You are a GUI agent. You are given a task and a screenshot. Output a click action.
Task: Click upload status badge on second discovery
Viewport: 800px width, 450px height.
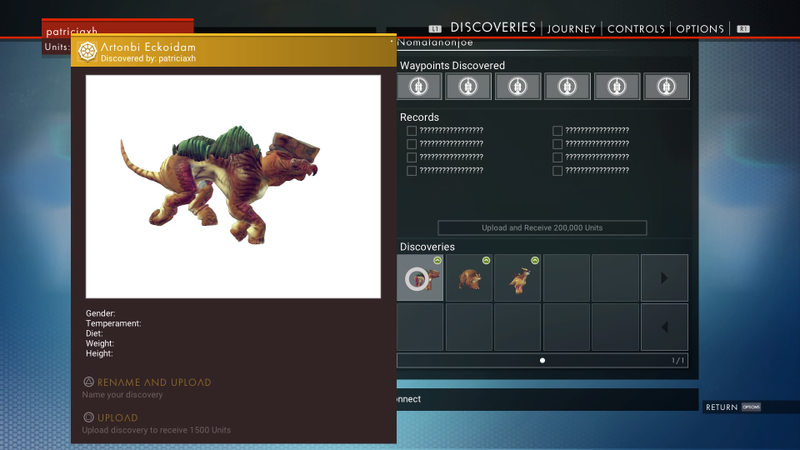coord(486,260)
